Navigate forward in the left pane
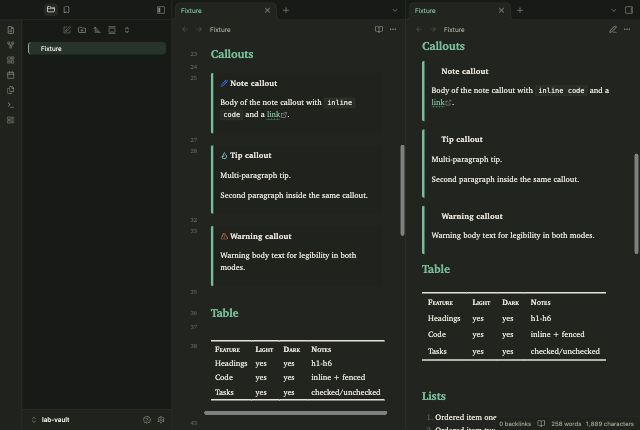This screenshot has height=430, width=640. click(x=199, y=29)
